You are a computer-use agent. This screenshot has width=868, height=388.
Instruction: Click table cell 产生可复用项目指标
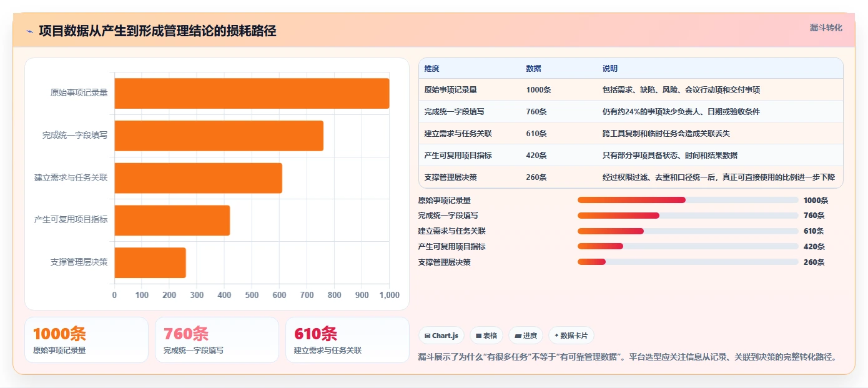[x=458, y=156]
